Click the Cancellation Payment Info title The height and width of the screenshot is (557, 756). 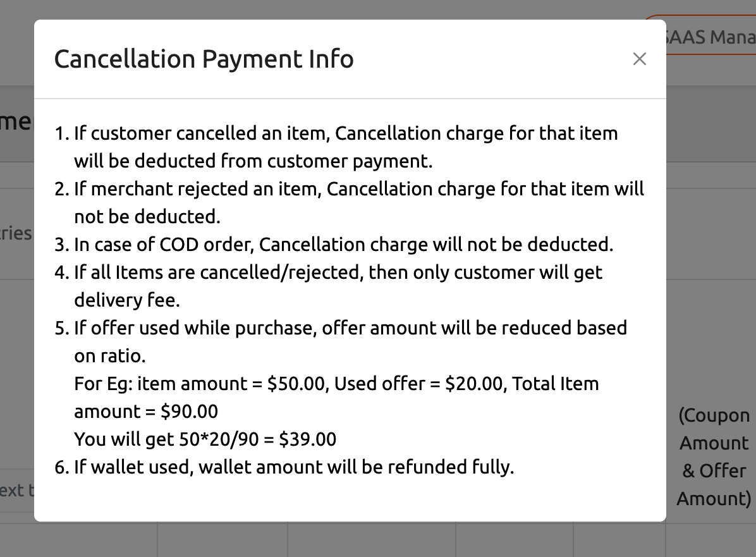pos(204,59)
